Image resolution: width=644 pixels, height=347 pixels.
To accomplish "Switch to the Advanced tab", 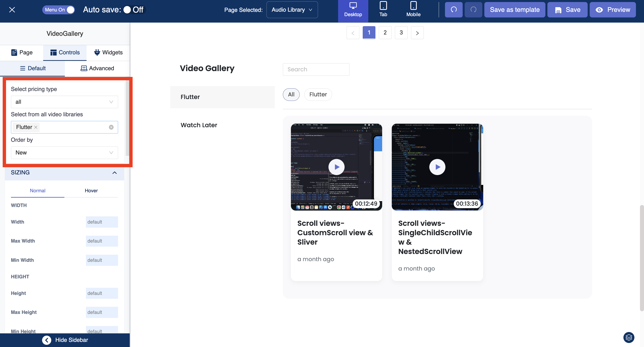I will pyautogui.click(x=97, y=68).
